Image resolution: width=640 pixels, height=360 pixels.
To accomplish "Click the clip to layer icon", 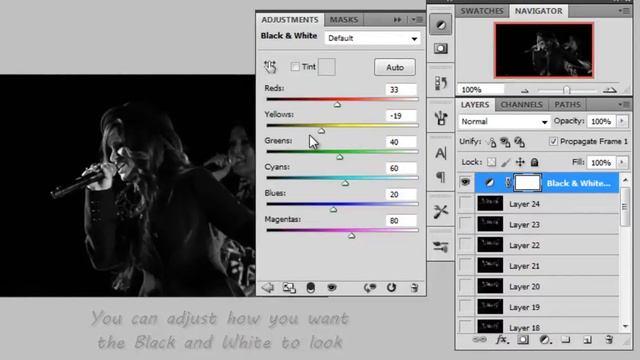I will click(311, 288).
